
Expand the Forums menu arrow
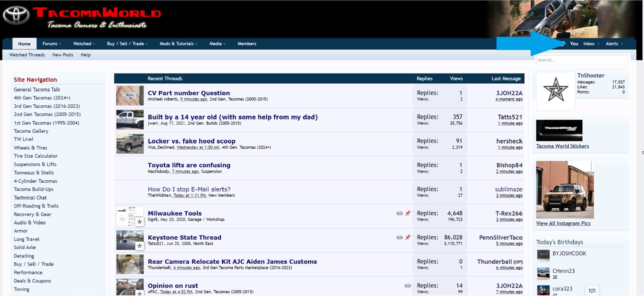click(60, 44)
